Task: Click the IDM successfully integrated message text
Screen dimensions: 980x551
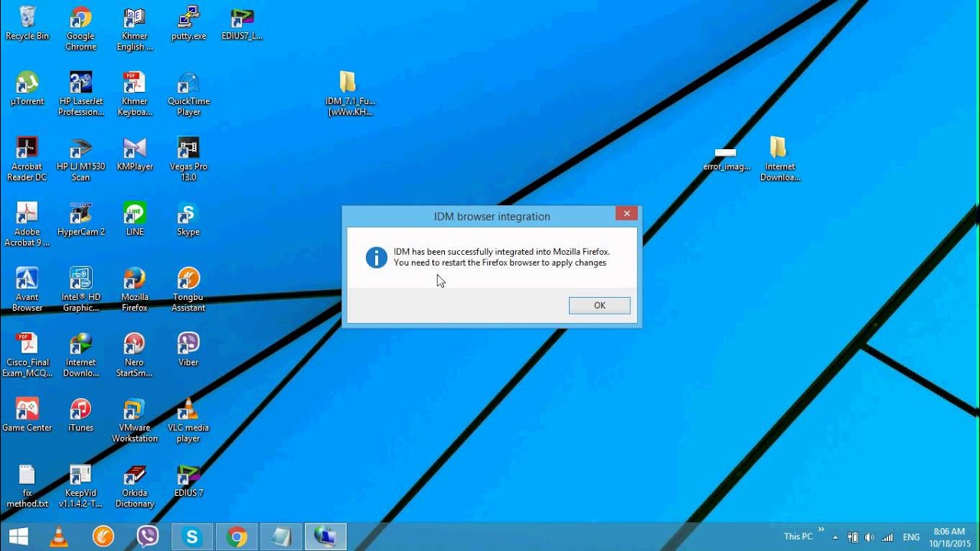Action: click(501, 257)
